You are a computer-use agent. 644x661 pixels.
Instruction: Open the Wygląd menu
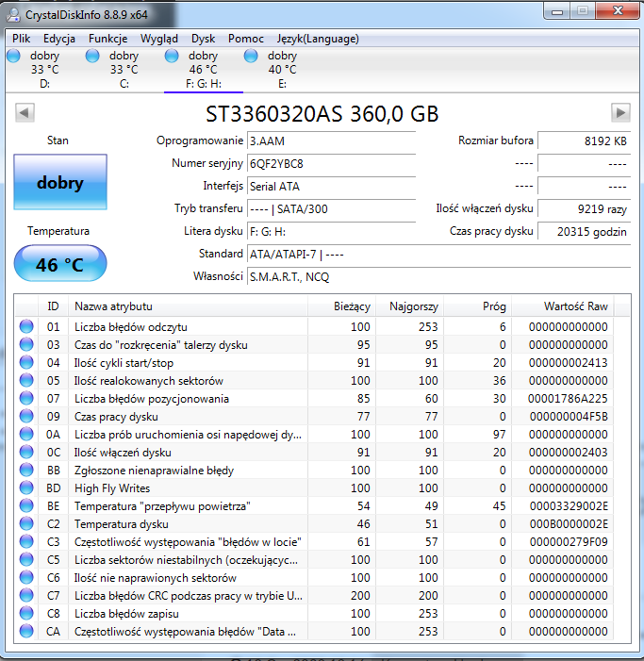[159, 39]
